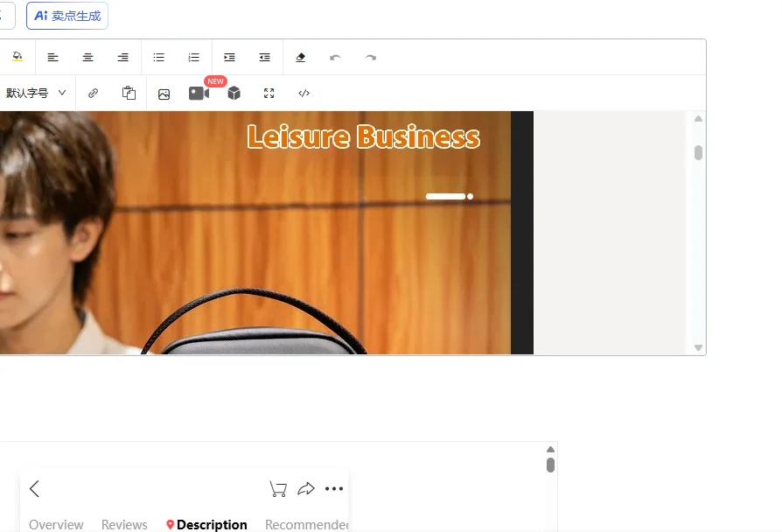This screenshot has height=532, width=782.
Task: Insert an image into the editor
Action: click(x=164, y=94)
